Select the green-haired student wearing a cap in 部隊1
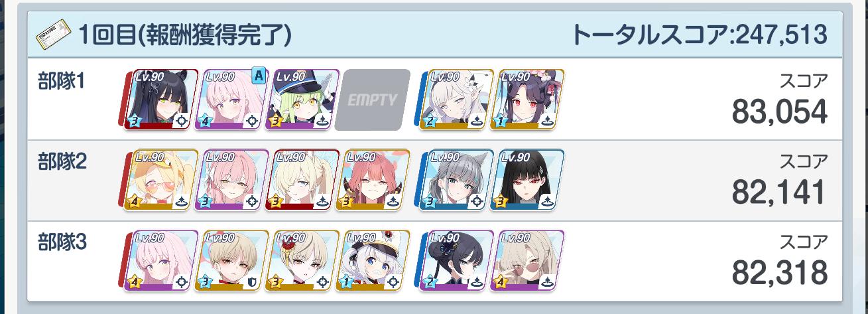The image size is (868, 314). tap(305, 100)
